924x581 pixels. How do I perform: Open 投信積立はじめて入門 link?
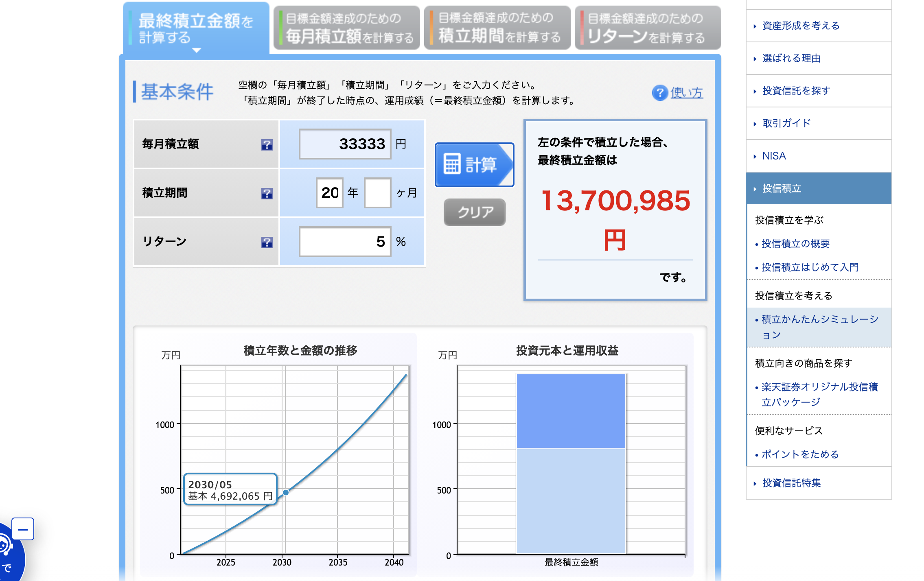(x=810, y=267)
